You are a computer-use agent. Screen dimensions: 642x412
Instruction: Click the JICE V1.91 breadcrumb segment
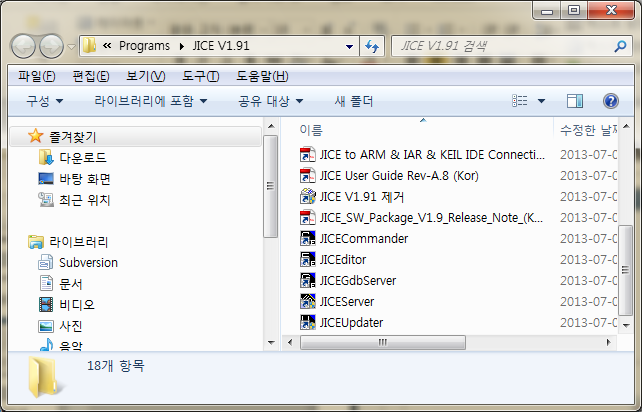[221, 46]
